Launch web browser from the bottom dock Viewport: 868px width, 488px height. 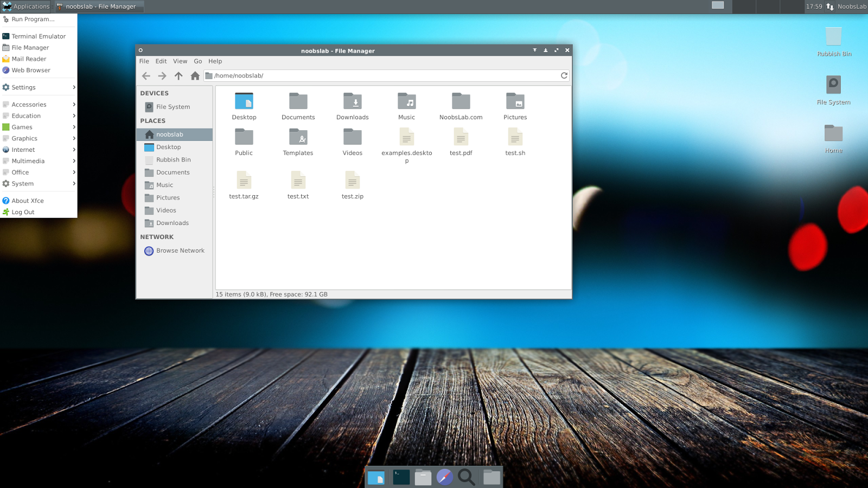[x=445, y=477]
